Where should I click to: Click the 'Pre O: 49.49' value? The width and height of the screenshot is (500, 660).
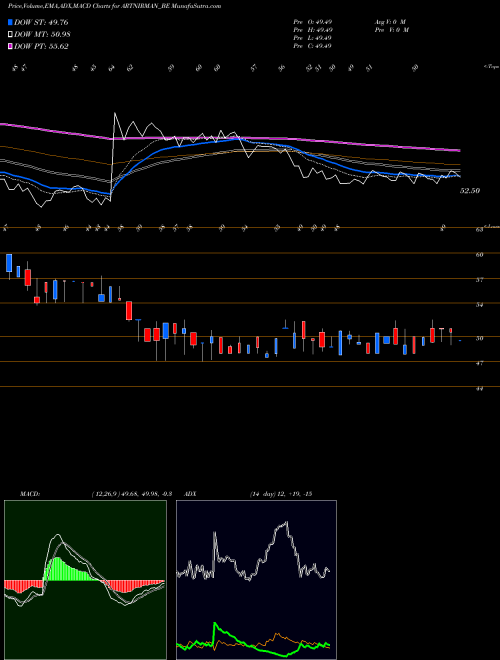click(x=313, y=22)
